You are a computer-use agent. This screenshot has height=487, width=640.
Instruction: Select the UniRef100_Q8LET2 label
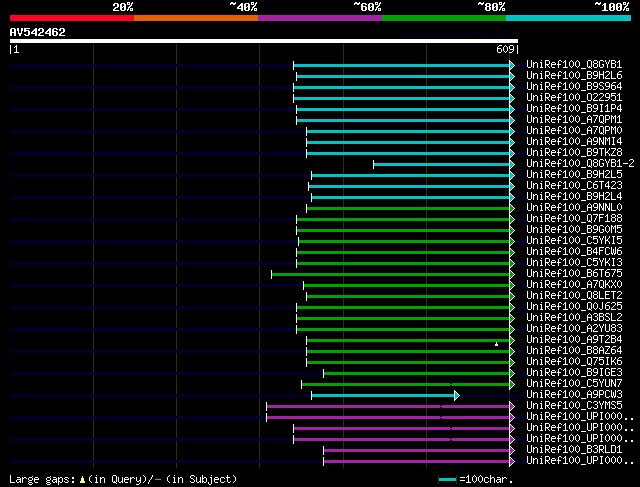(574, 296)
